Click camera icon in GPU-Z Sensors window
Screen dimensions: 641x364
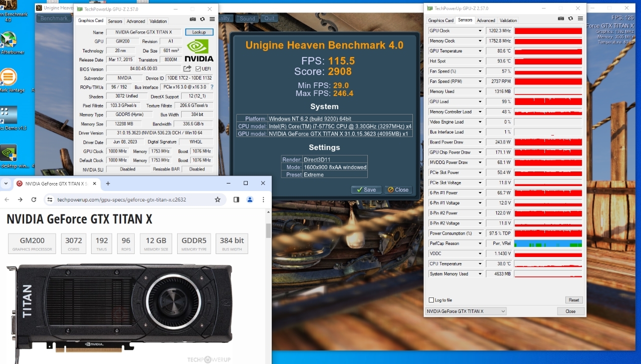pos(561,18)
